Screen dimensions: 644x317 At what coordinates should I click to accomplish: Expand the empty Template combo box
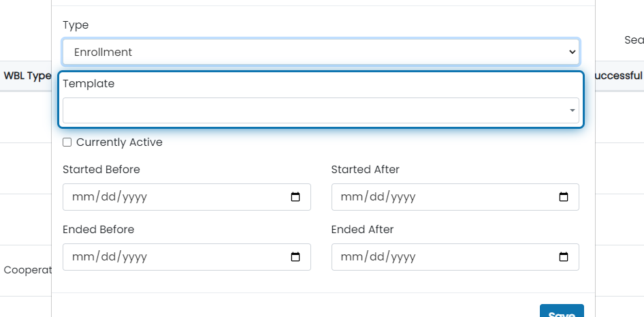pos(321,110)
